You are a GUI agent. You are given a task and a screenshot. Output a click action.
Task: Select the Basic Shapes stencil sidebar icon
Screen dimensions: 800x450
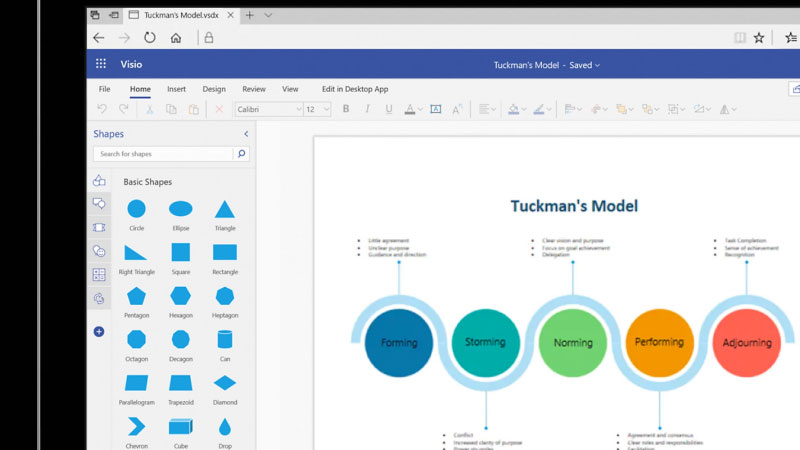tap(99, 180)
